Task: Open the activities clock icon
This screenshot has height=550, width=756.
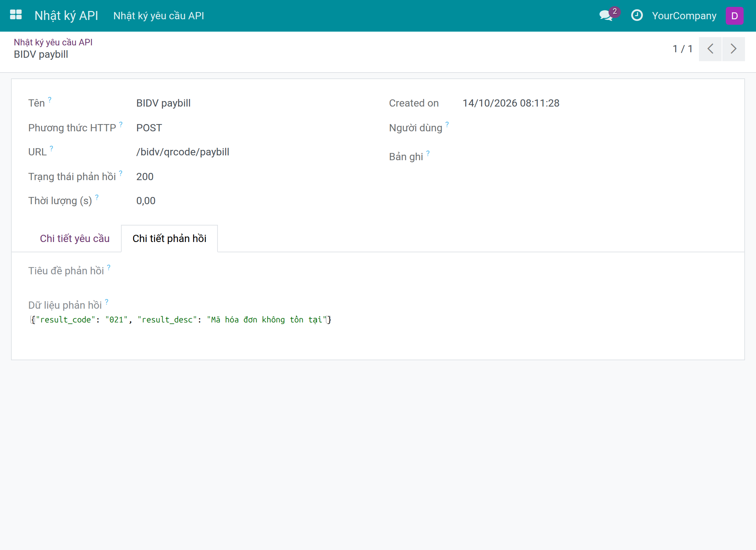Action: [x=637, y=15]
